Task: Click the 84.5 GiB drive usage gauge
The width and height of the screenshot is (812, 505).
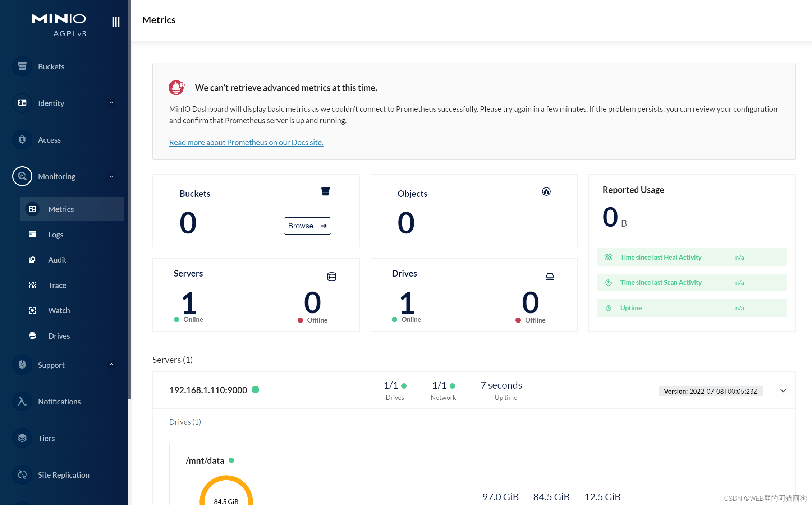Action: tap(226, 491)
